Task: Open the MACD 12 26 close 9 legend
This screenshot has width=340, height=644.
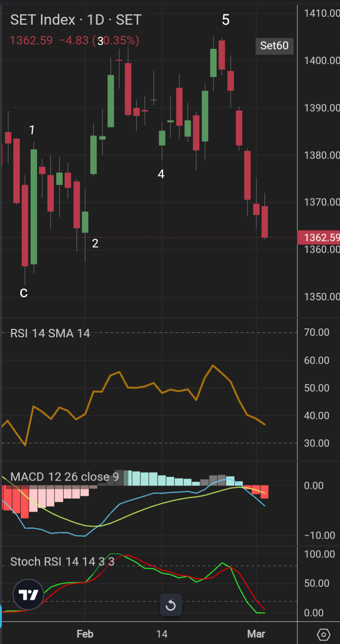Action: (64, 477)
